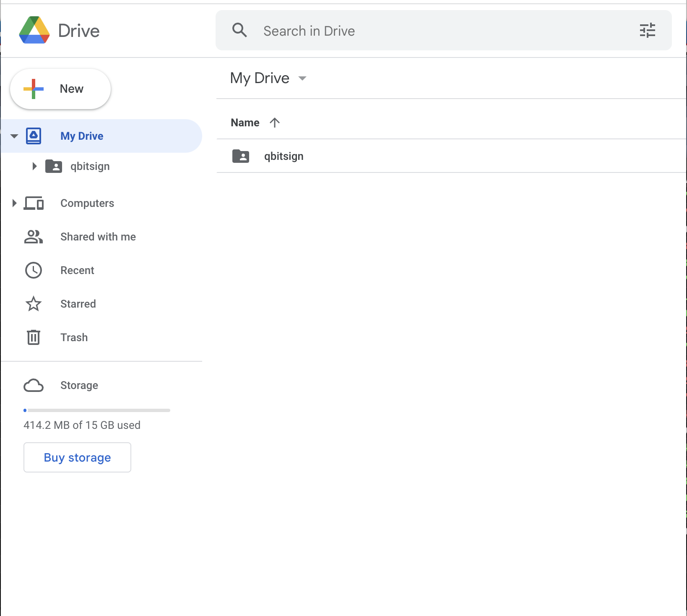The width and height of the screenshot is (687, 616).
Task: Expand the qbitsign folder in sidebar
Action: tap(34, 166)
